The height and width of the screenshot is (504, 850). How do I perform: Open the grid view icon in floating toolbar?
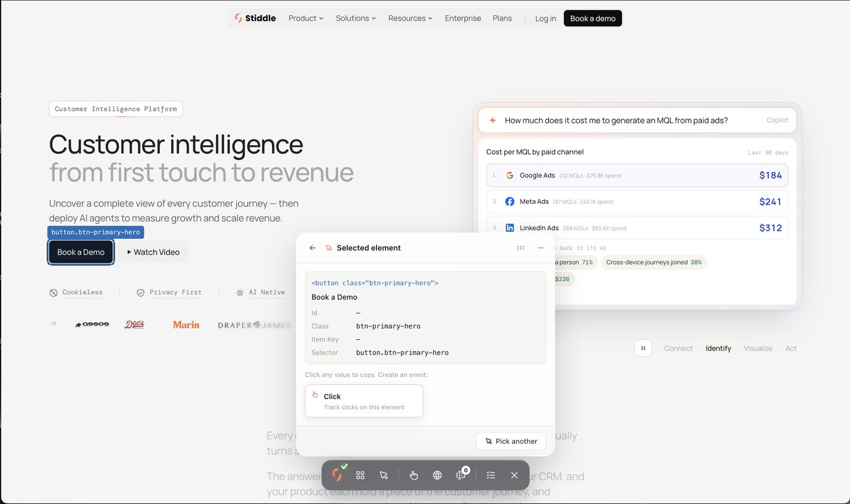pos(360,475)
